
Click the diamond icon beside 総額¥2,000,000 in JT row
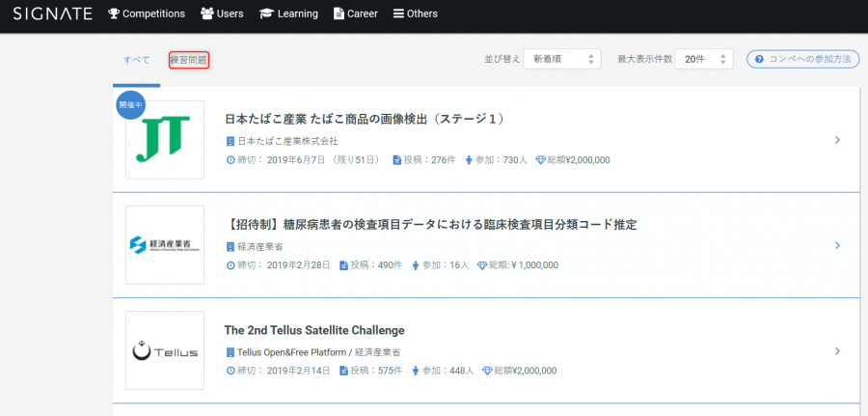pos(541,160)
